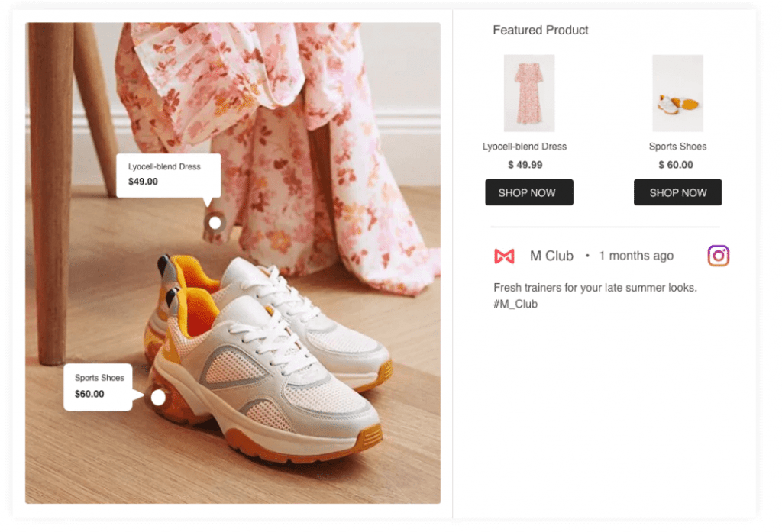
Task: Click the Featured Product heading
Action: point(541,31)
